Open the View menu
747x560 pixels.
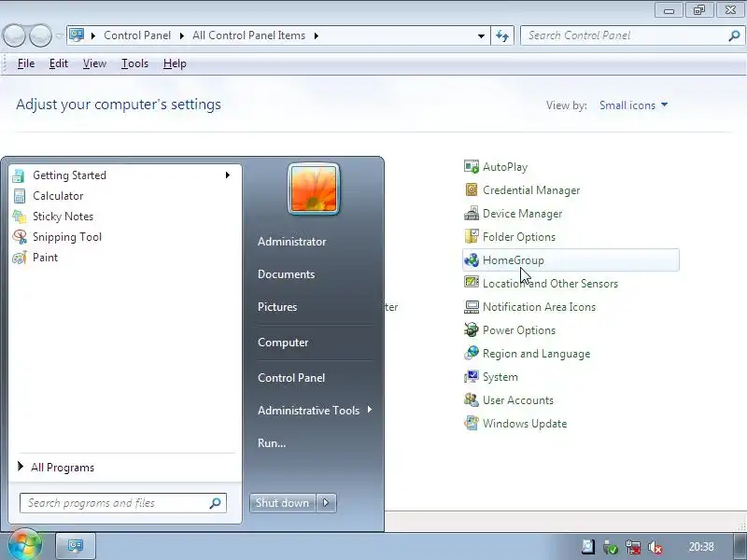click(94, 63)
